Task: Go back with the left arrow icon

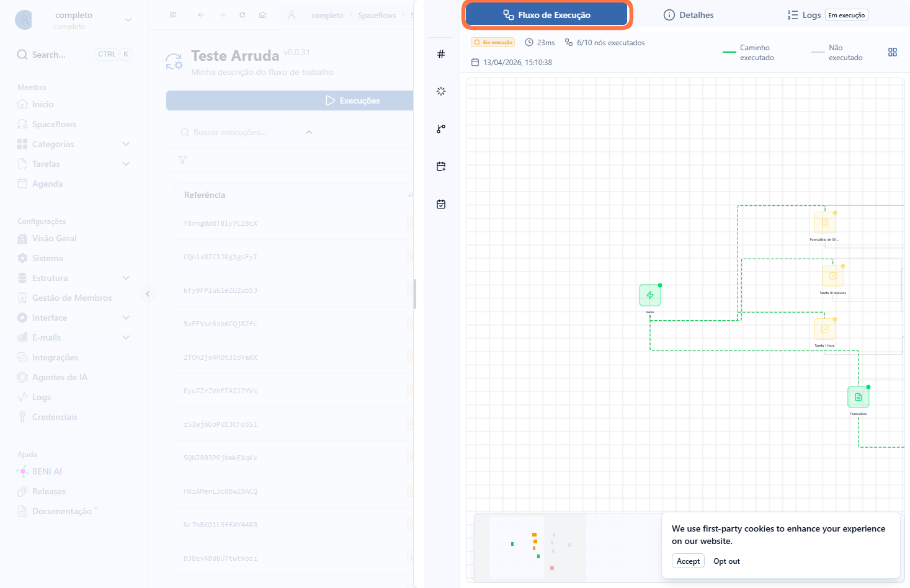Action: (x=201, y=15)
